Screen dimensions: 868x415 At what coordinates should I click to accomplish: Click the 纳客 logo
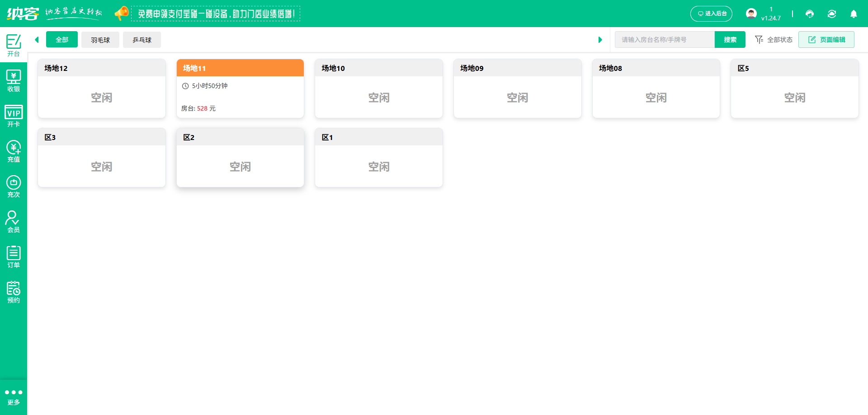pyautogui.click(x=23, y=14)
